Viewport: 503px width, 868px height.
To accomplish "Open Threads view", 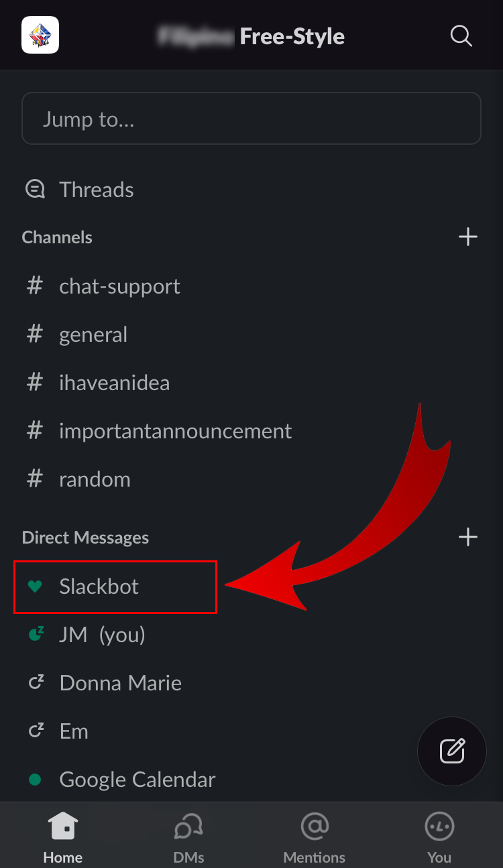I will (96, 190).
